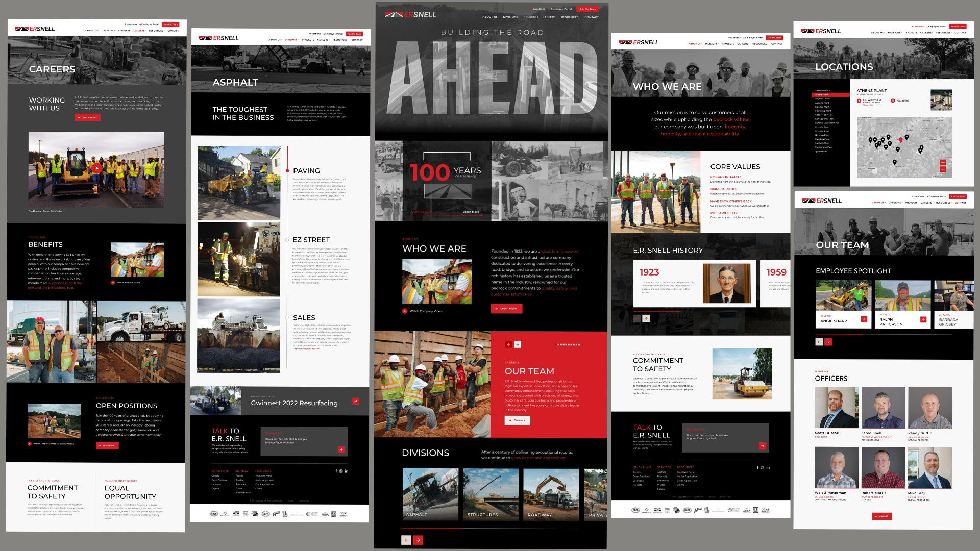The width and height of the screenshot is (980, 551).
Task: Play the career path video on Careers page
Action: [x=96, y=167]
